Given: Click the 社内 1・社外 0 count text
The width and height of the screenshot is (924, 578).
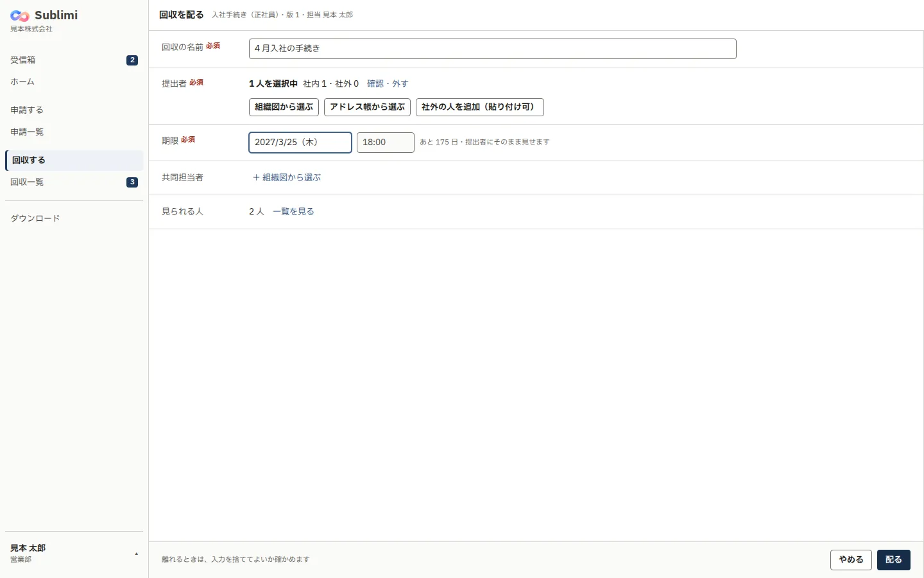Looking at the screenshot, I should click(x=330, y=83).
